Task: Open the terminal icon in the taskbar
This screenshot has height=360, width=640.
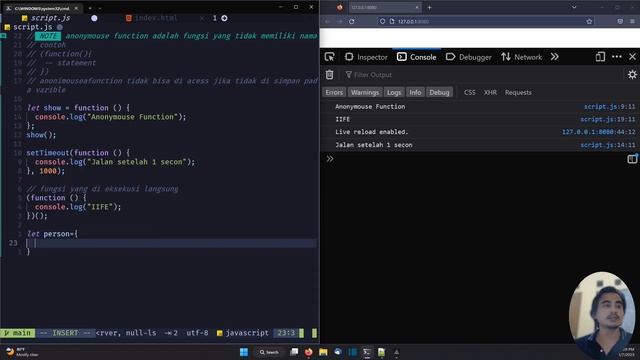Action: tap(367, 352)
